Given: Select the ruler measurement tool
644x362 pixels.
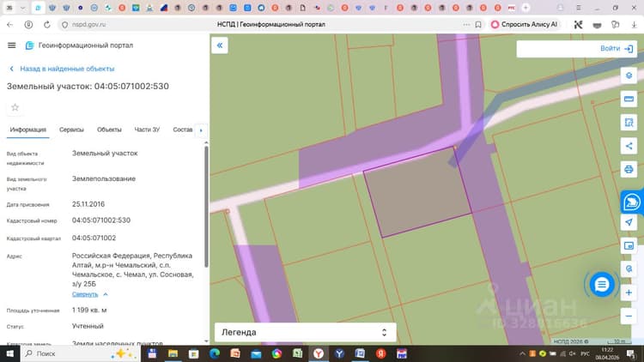Looking at the screenshot, I should [629, 99].
